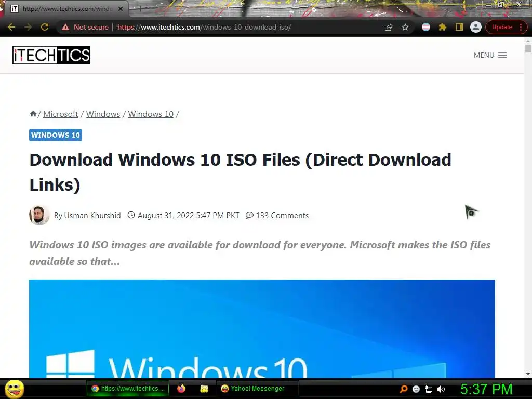Viewport: 532px width, 399px height.
Task: Bookmark this page with the star icon
Action: [x=405, y=27]
